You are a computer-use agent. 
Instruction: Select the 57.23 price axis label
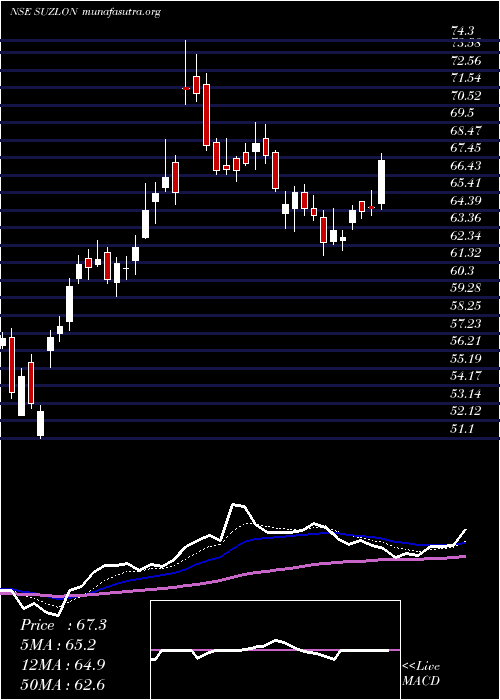(x=467, y=323)
